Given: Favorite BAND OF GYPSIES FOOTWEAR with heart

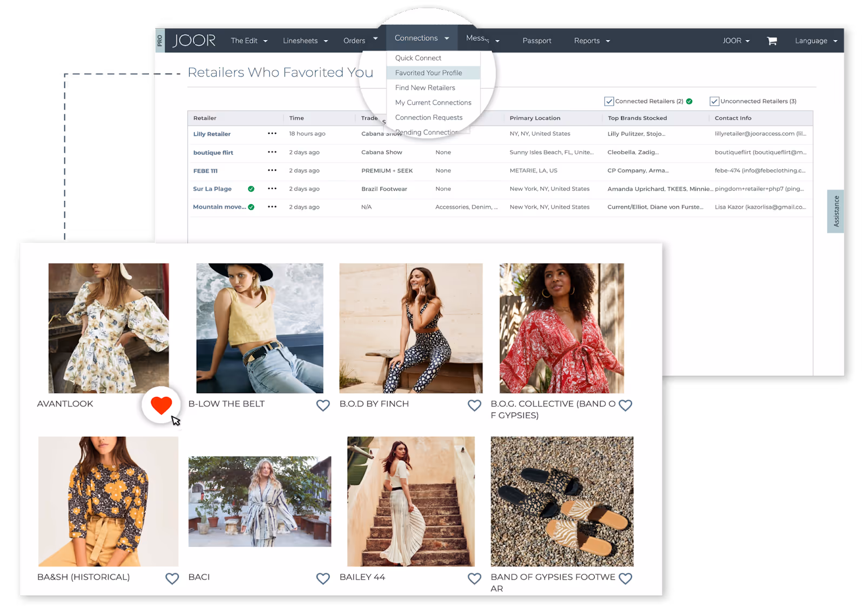Looking at the screenshot, I should pyautogui.click(x=625, y=579).
